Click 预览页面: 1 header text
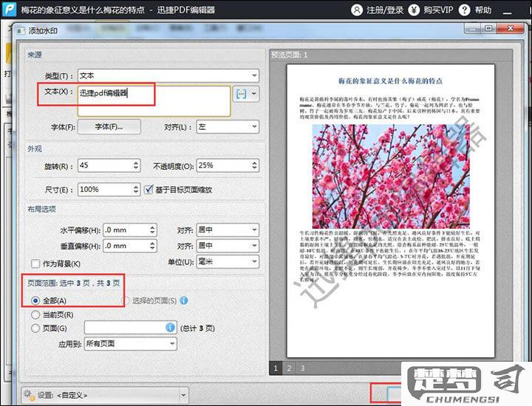Image resolution: width=532 pixels, height=406 pixels. (x=290, y=55)
